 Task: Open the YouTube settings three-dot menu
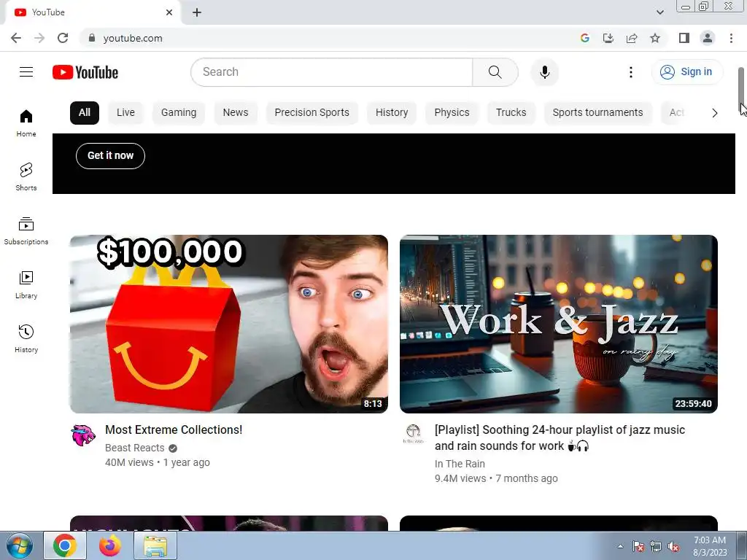[x=631, y=72]
